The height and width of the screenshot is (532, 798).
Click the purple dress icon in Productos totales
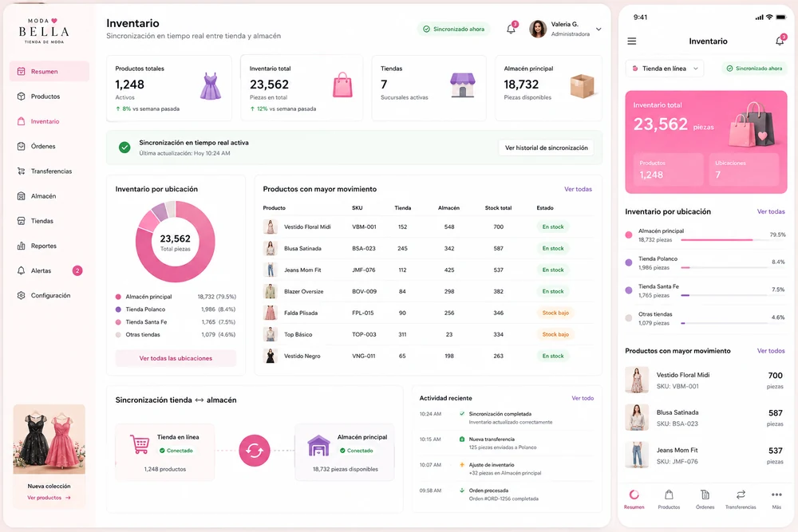click(210, 86)
